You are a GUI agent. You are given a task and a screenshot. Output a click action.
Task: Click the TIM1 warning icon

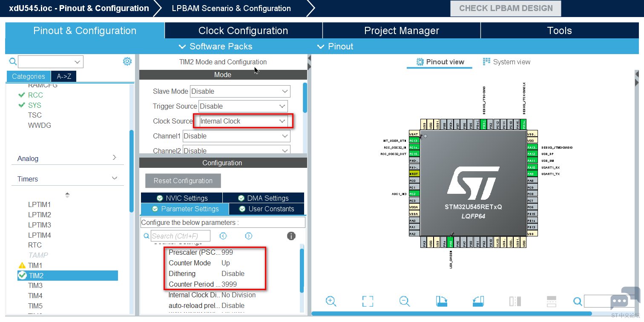pyautogui.click(x=22, y=265)
